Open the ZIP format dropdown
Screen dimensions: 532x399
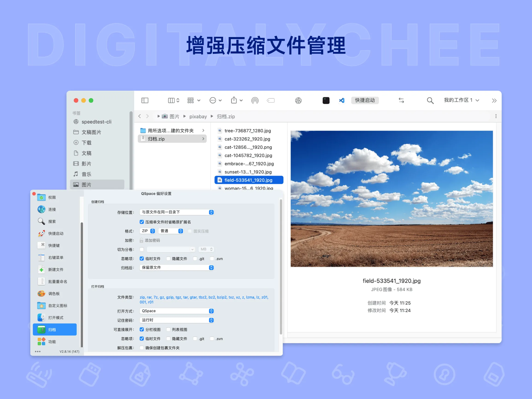(147, 231)
